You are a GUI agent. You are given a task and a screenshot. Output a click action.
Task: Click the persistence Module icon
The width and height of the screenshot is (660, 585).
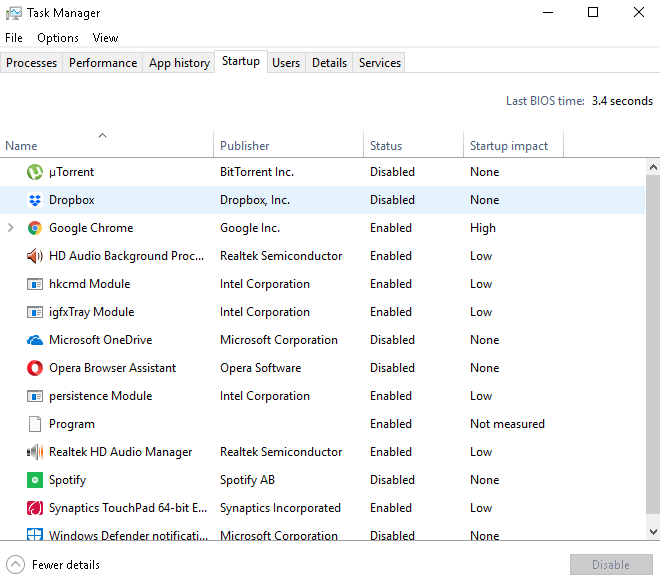click(35, 396)
